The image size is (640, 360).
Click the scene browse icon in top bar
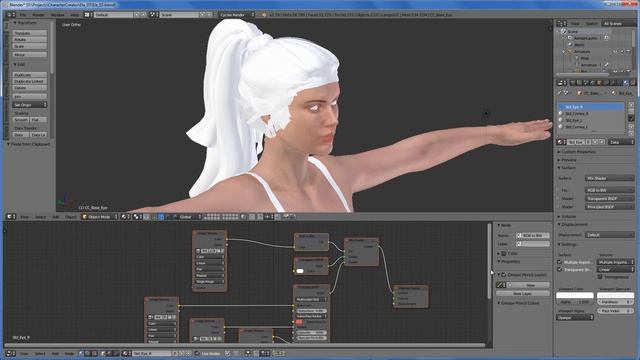153,15
